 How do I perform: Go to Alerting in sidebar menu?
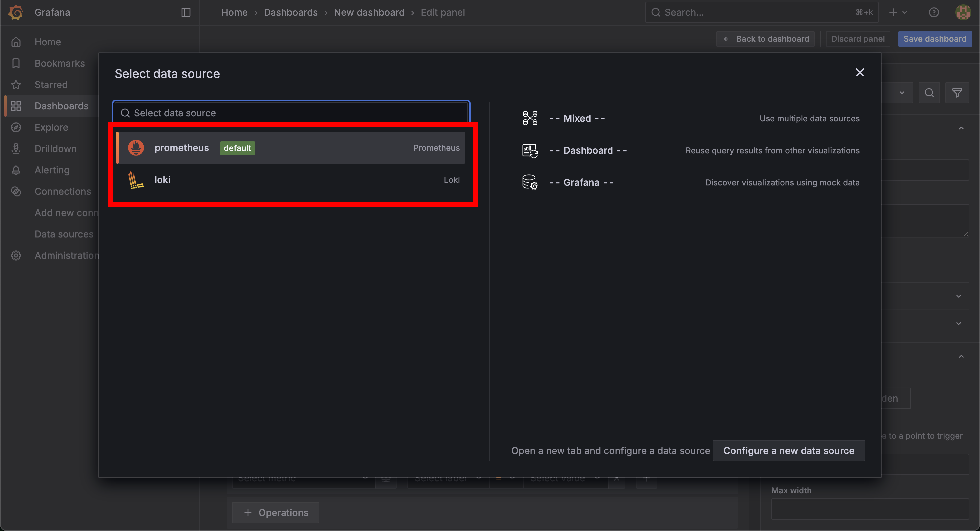point(52,170)
